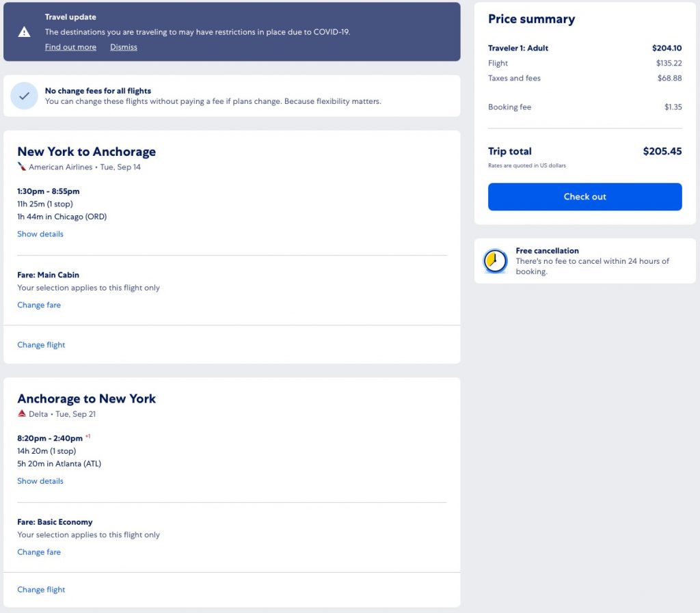Change the Anchorage to New York flight
Screen dimensions: 700x613
click(x=41, y=590)
